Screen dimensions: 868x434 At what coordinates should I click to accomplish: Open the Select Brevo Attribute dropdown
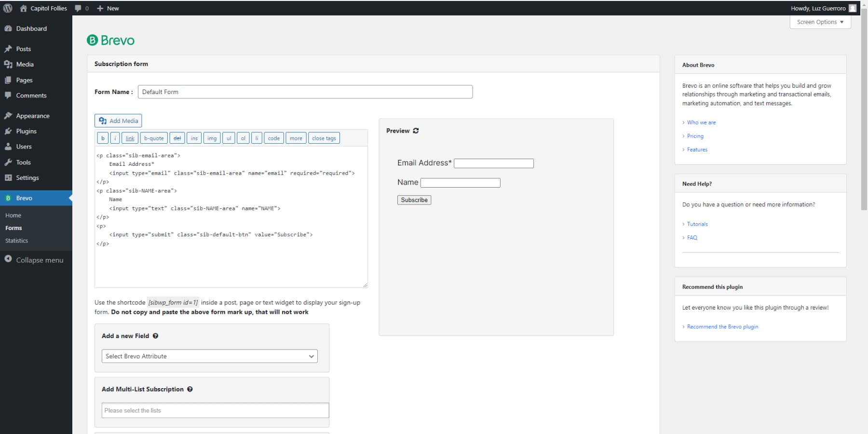pos(209,356)
